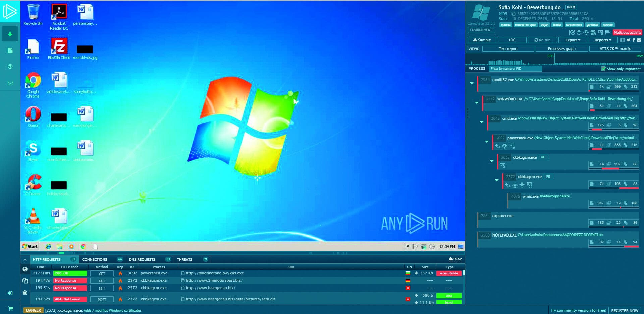Switch to the CONNECTIONS tab
Image resolution: width=644 pixels, height=314 pixels.
point(95,259)
